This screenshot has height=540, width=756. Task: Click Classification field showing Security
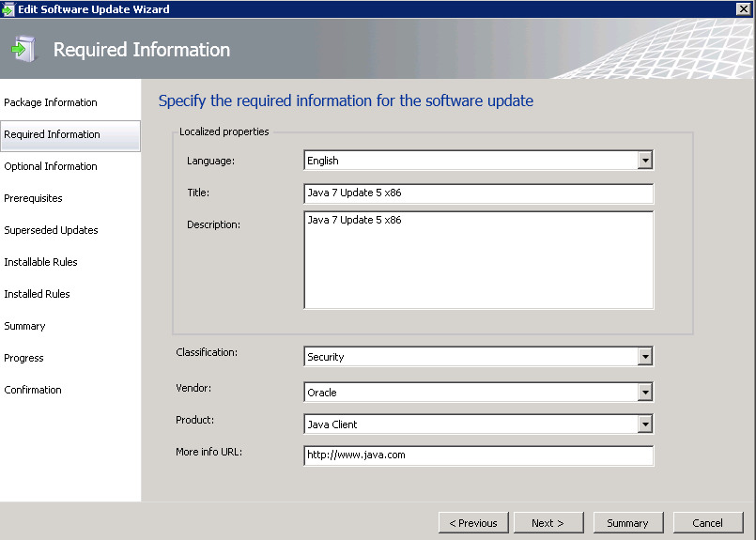(478, 357)
